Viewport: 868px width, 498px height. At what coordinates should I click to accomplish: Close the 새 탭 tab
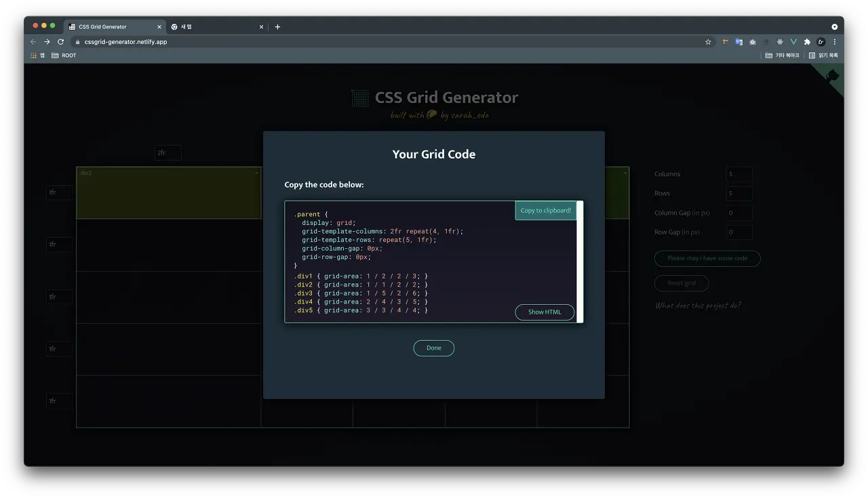[261, 27]
